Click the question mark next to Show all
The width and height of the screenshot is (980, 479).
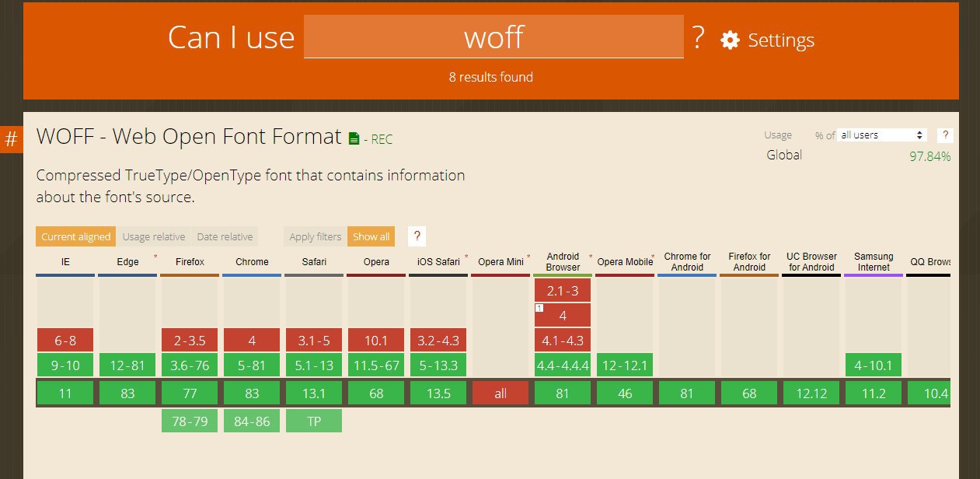pyautogui.click(x=417, y=236)
